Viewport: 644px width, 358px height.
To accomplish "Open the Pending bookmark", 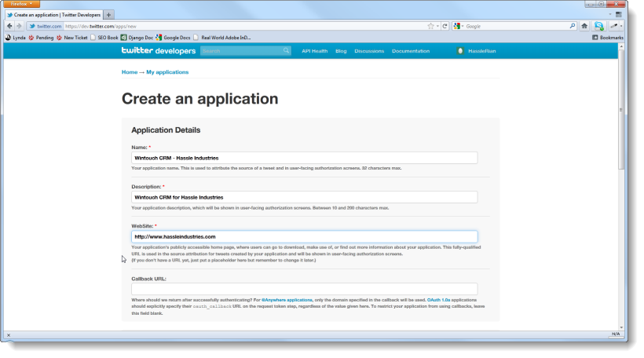I will point(41,38).
